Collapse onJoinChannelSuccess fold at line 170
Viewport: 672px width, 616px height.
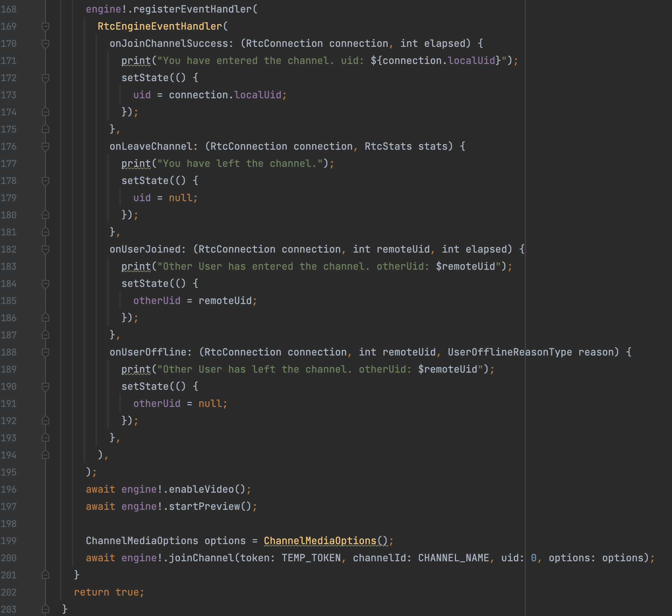click(46, 44)
